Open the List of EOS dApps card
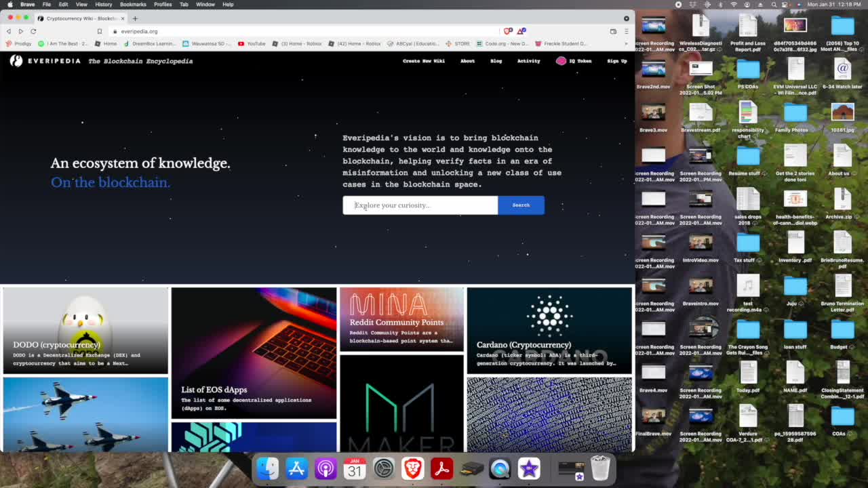Viewport: 868px width, 488px height. [254, 352]
